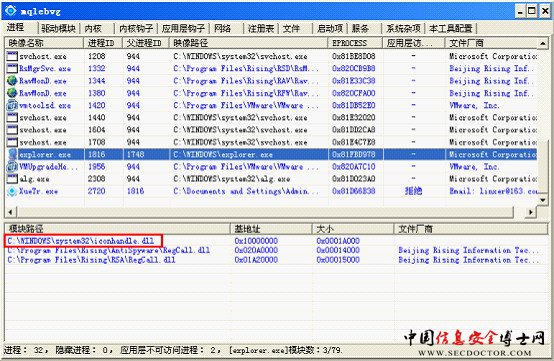Switch to the 内核钩子 tab

[x=136, y=28]
